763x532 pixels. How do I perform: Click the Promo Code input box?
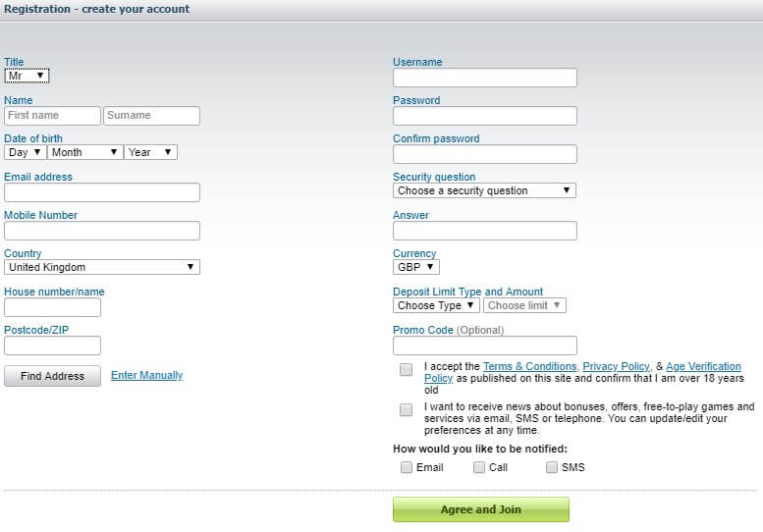[x=484, y=346]
